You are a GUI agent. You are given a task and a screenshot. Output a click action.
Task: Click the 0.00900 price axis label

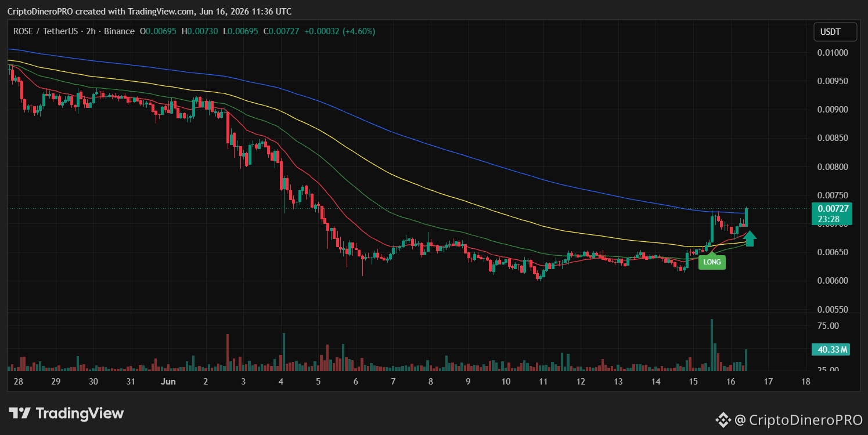[832, 110]
